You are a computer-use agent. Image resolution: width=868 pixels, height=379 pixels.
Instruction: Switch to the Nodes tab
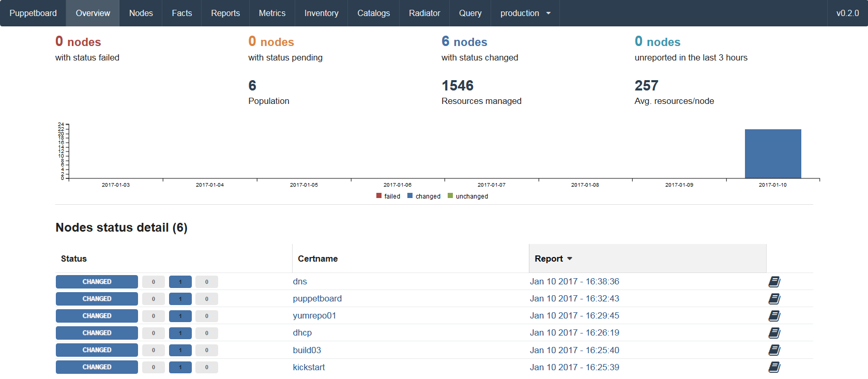(141, 13)
